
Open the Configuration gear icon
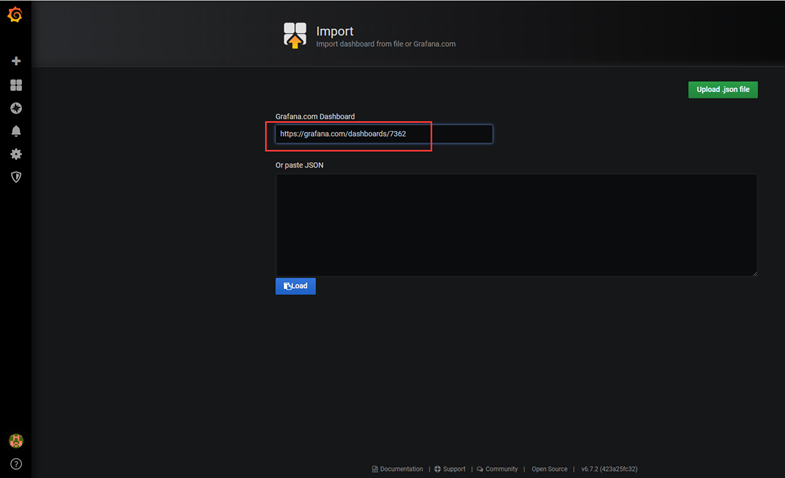(16, 154)
